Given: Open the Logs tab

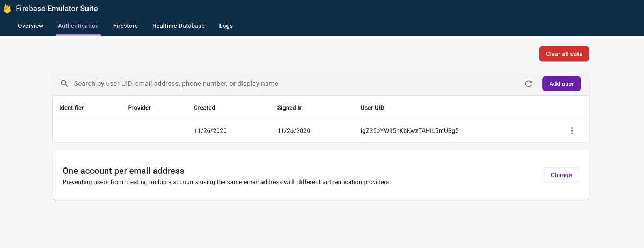Looking at the screenshot, I should tap(226, 26).
